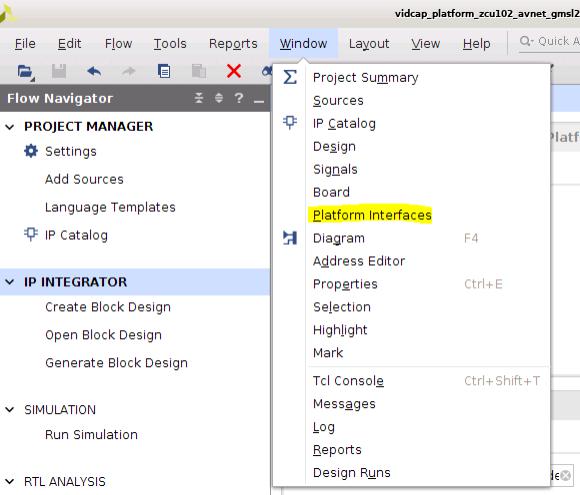
Task: Click the Quick Access search magnifier icon
Action: pos(526,41)
